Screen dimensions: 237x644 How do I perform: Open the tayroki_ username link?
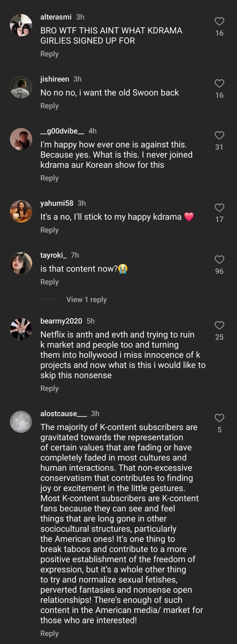click(54, 255)
